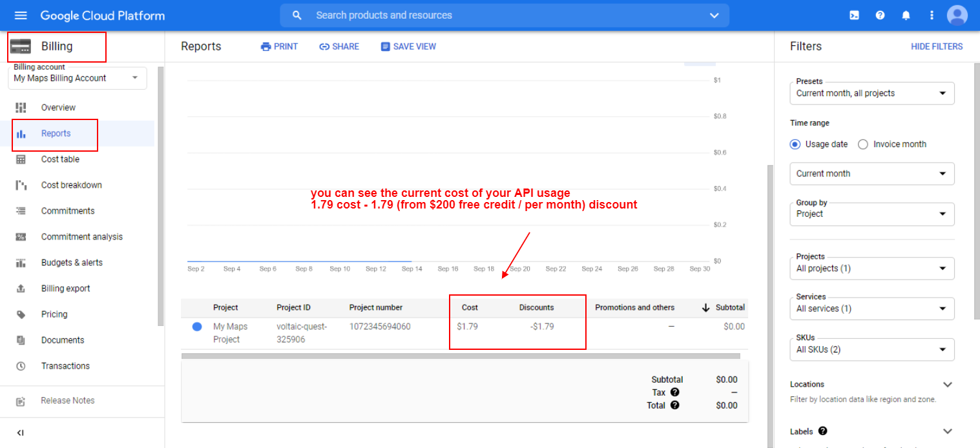Image resolution: width=980 pixels, height=448 pixels.
Task: Click the HIDE FILTERS link
Action: (x=937, y=46)
